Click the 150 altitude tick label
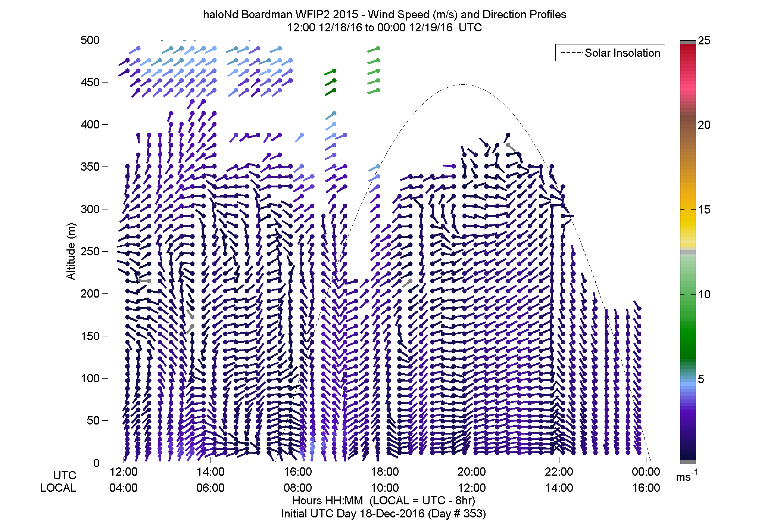Screen dimensions: 783x532 click(90, 336)
